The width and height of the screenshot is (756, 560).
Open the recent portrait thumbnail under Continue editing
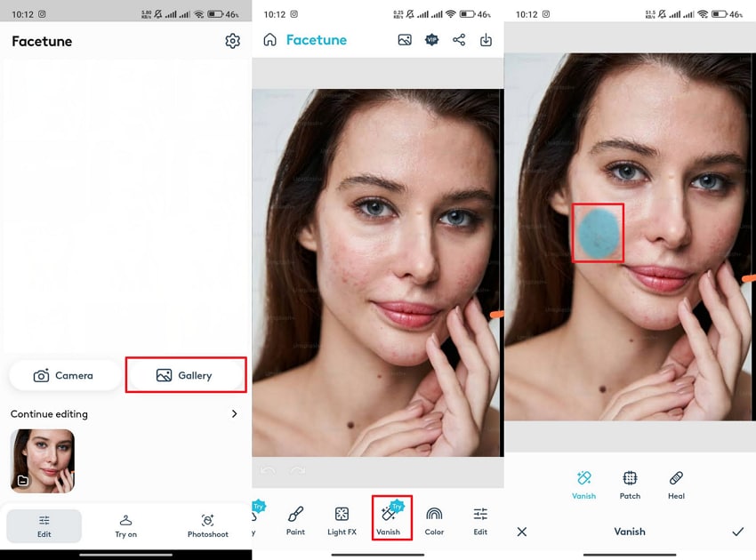[43, 460]
